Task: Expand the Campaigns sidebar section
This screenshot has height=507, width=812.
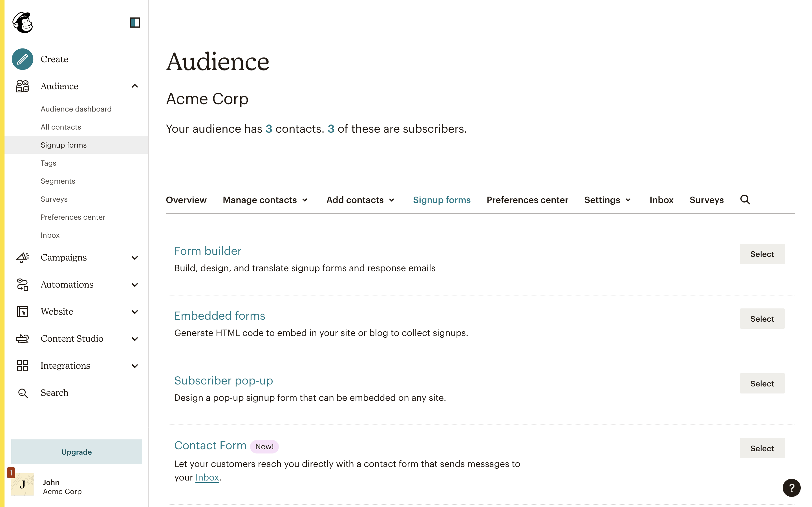Action: point(134,257)
